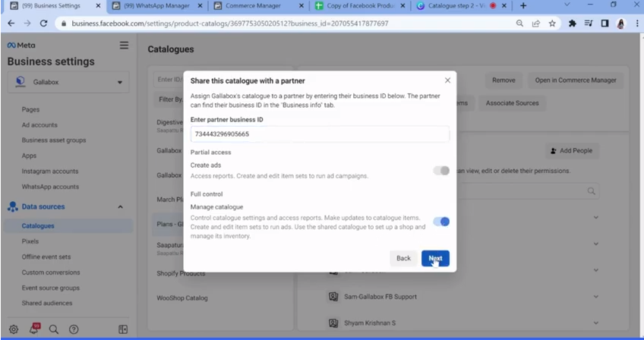This screenshot has width=644, height=340.
Task: Click the share page icon
Action: pyautogui.click(x=536, y=24)
